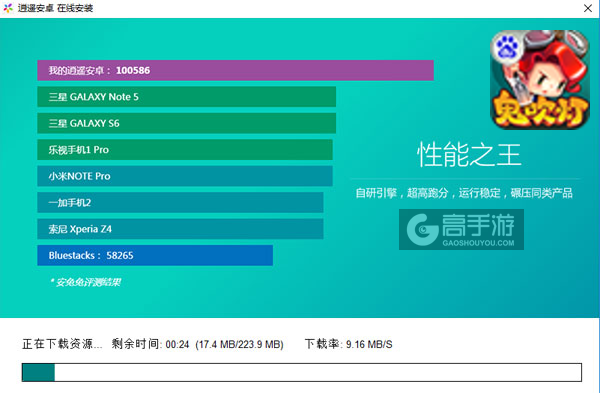Select the 索尼 Xperia Z4 bar
The image size is (600, 393).
[180, 229]
